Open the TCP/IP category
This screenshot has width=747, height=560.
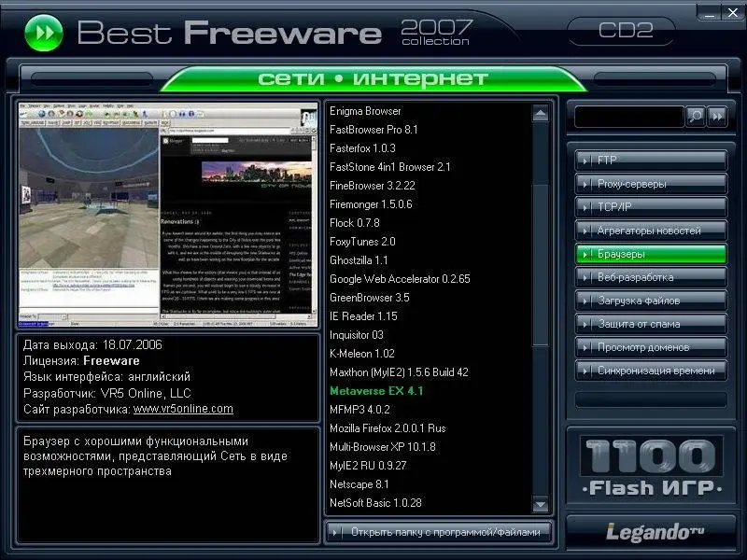tap(651, 207)
